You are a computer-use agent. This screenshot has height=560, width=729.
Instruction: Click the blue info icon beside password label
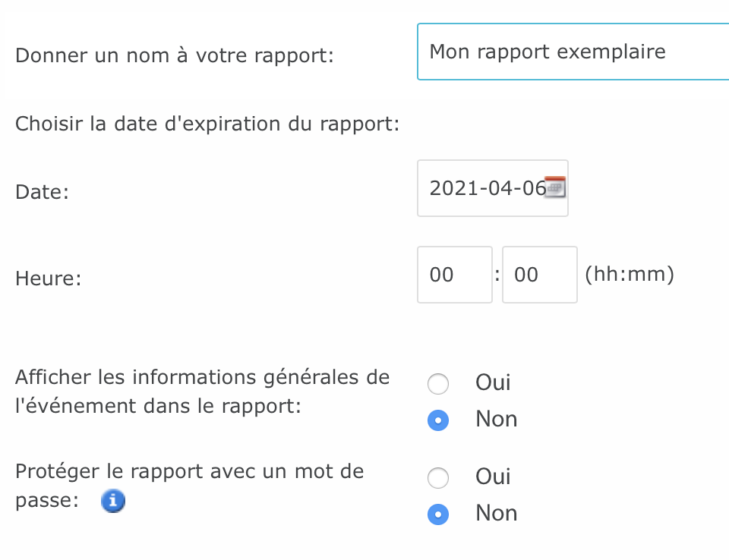pos(113,502)
